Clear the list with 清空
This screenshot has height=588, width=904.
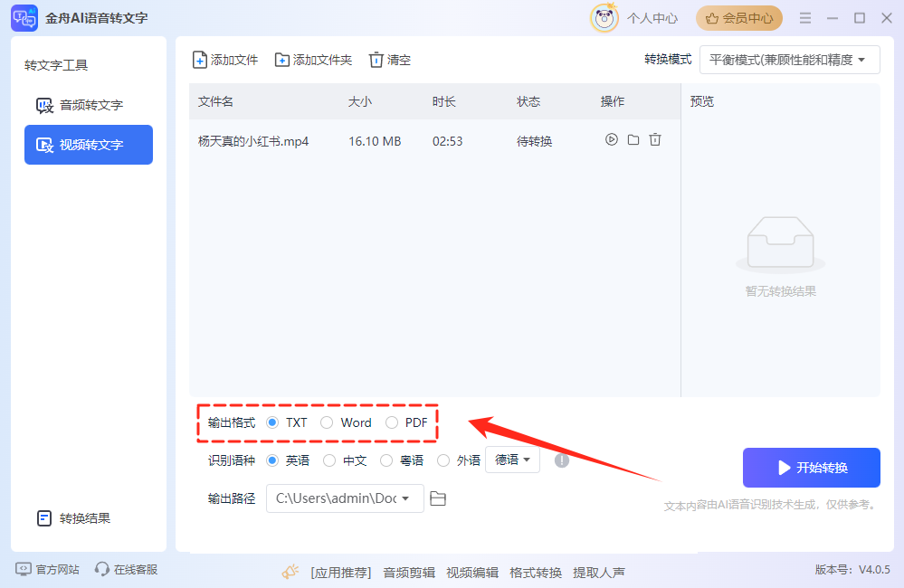pos(389,60)
